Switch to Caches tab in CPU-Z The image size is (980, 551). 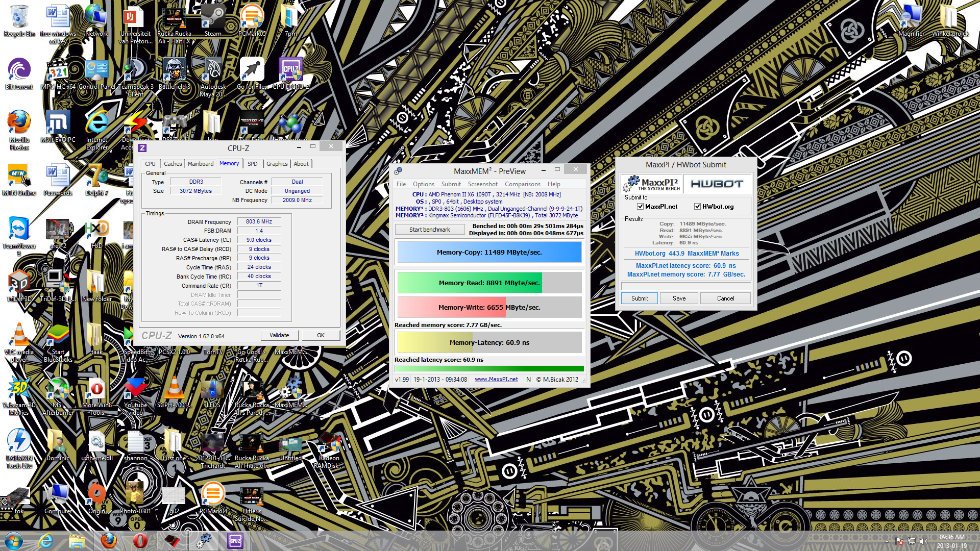[x=173, y=164]
